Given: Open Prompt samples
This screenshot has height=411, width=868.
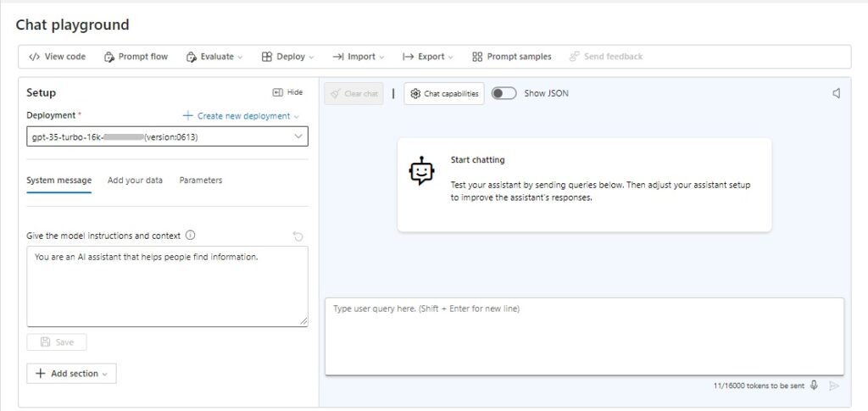Looking at the screenshot, I should click(x=511, y=57).
